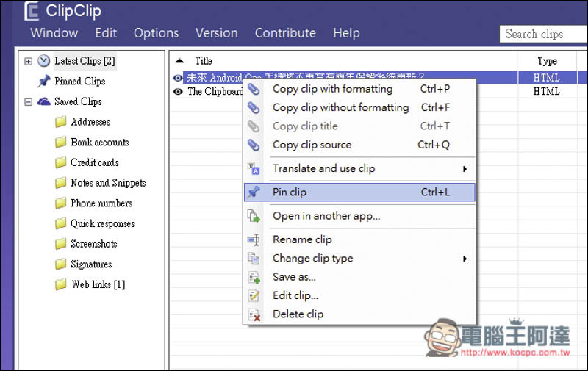Viewport: 588px width, 371px height.
Task: Choose Delete clip from the menu
Action: [359, 314]
